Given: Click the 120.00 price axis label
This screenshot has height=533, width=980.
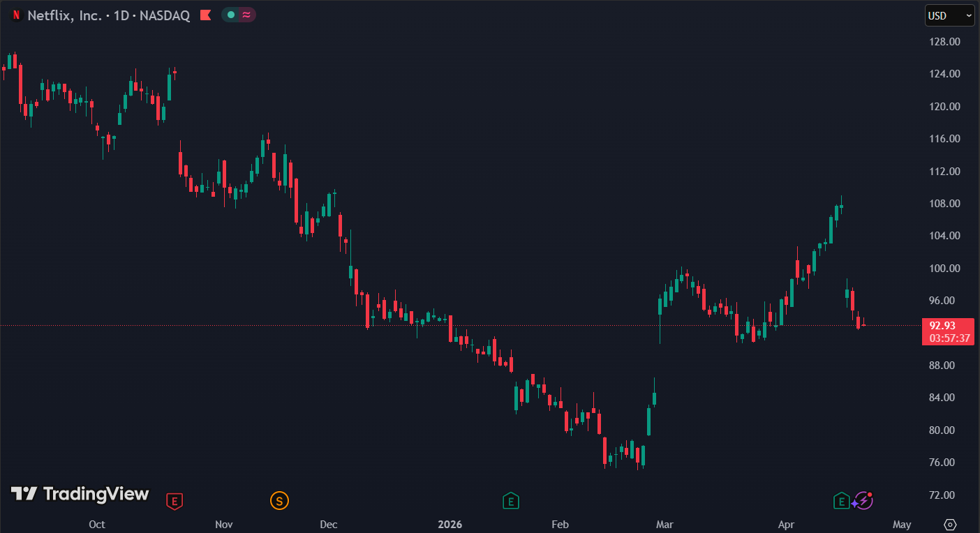Looking at the screenshot, I should pyautogui.click(x=946, y=107).
